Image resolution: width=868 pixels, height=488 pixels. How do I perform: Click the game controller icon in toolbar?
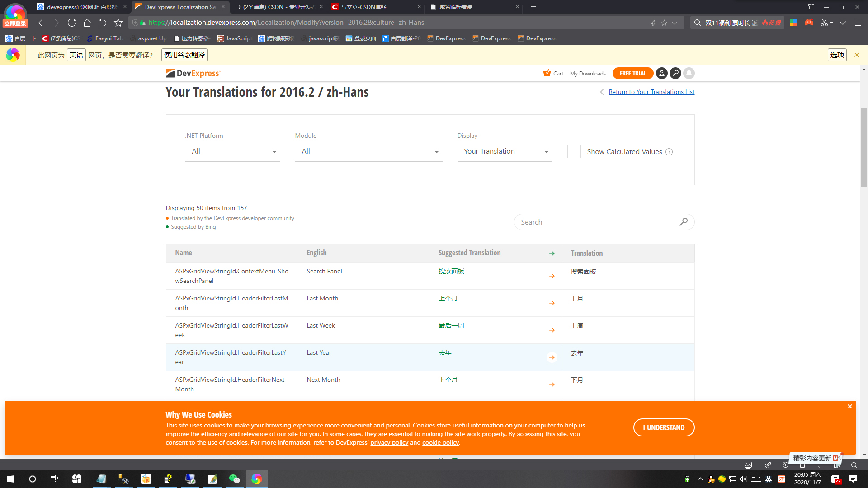tap(809, 23)
